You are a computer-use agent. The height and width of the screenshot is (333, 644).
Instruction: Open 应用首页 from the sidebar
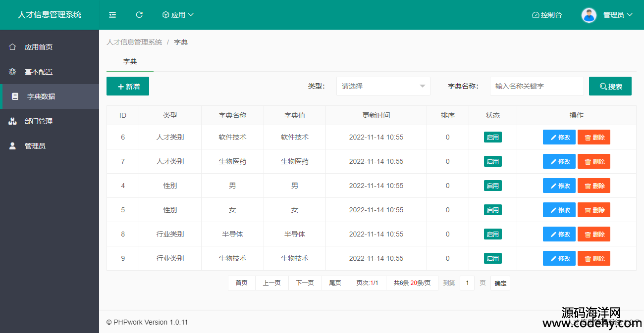(x=39, y=47)
